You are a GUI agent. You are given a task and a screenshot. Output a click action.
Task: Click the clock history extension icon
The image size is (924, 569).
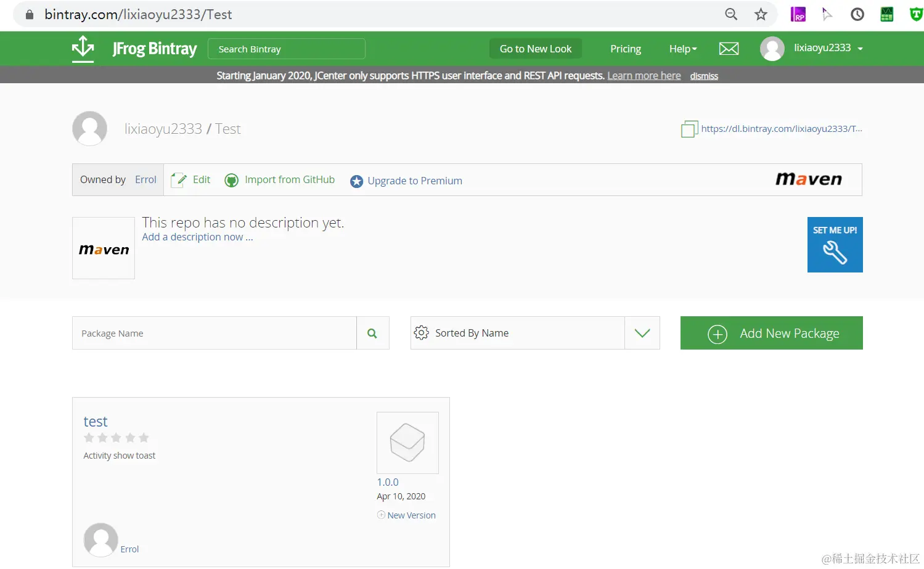coord(857,14)
